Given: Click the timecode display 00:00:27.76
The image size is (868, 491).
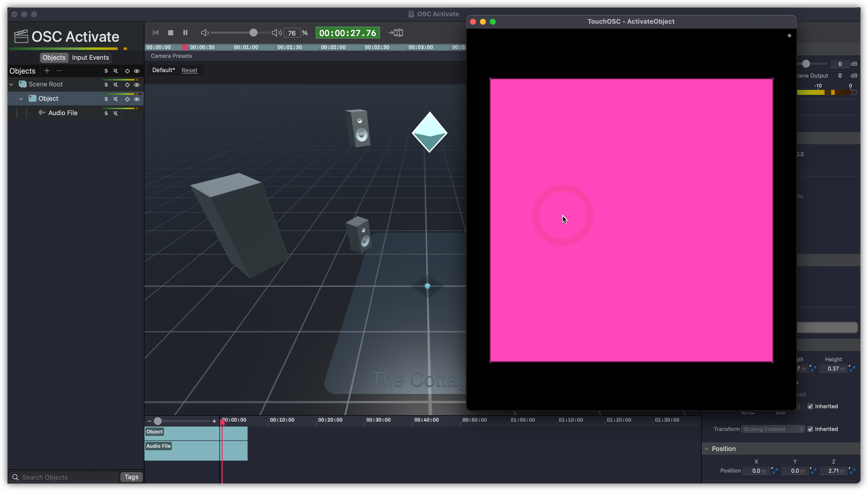Looking at the screenshot, I should click(x=348, y=33).
